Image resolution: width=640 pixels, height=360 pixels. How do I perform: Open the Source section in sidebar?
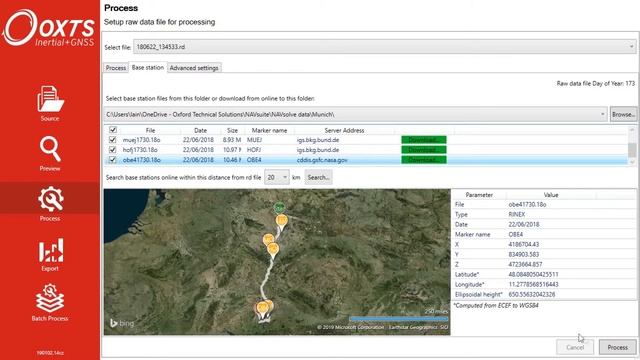[50, 103]
